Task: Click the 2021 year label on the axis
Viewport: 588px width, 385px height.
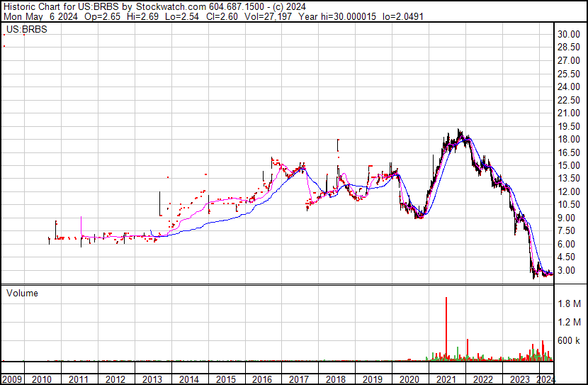Action: [x=446, y=379]
